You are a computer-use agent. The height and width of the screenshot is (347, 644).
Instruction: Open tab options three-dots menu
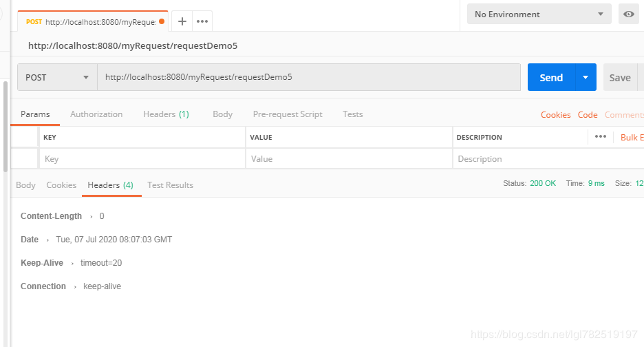coord(202,21)
